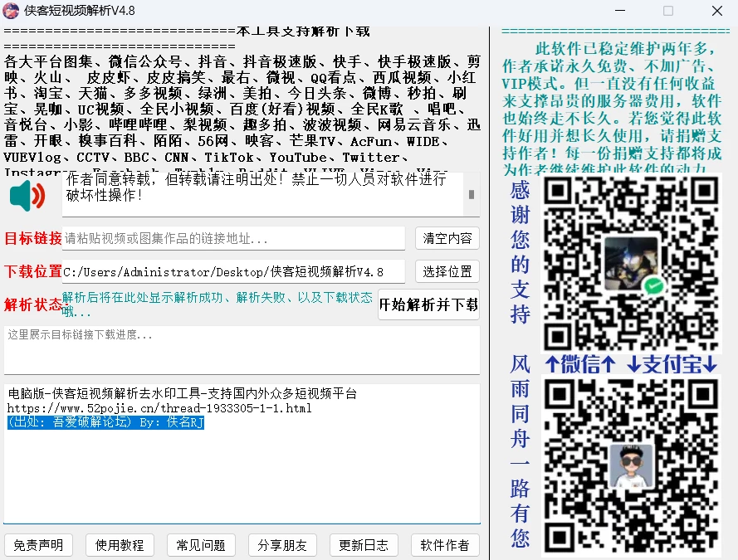Click the 解析后将在此处显示 status message

pos(217,304)
